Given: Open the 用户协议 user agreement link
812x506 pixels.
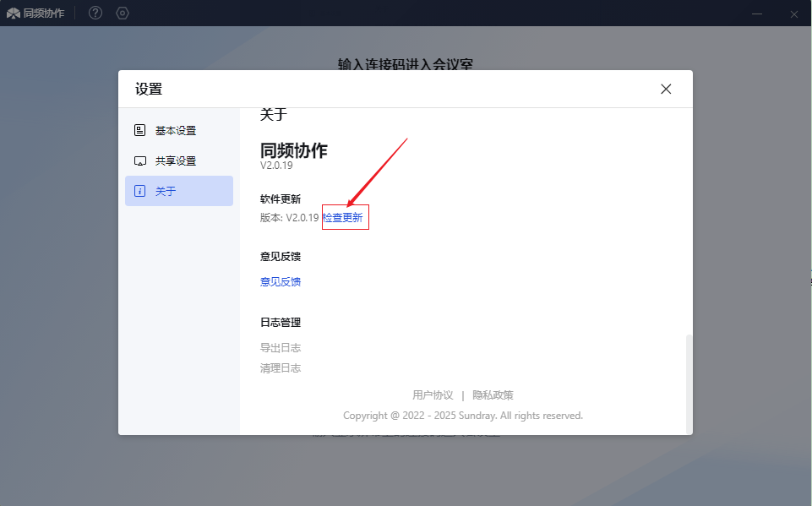Looking at the screenshot, I should click(433, 394).
